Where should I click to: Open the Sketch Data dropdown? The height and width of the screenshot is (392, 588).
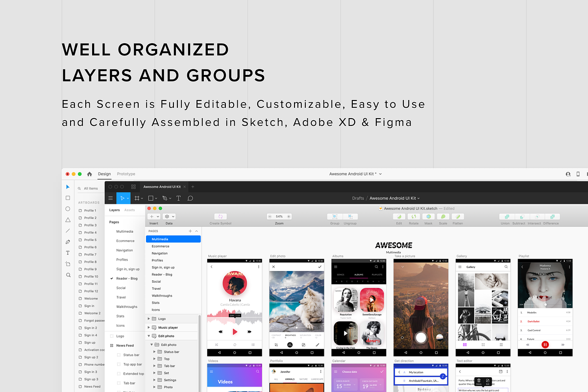(x=169, y=217)
